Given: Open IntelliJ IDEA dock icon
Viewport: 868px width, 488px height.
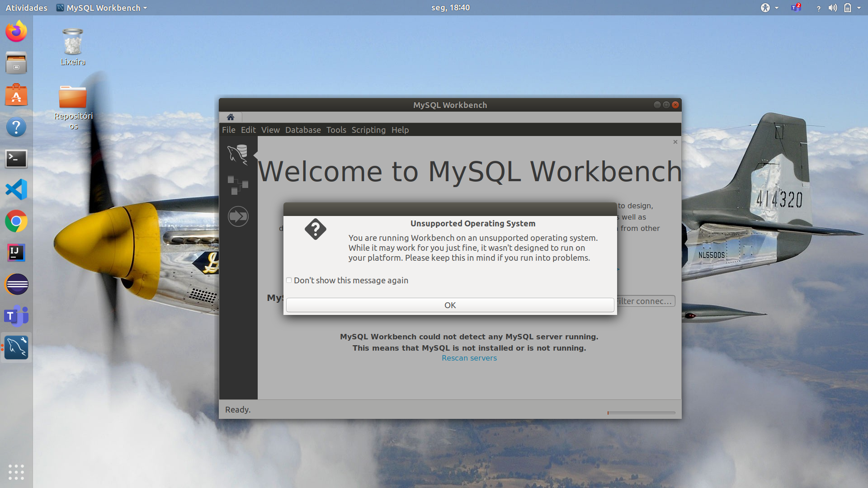Looking at the screenshot, I should pyautogui.click(x=16, y=253).
